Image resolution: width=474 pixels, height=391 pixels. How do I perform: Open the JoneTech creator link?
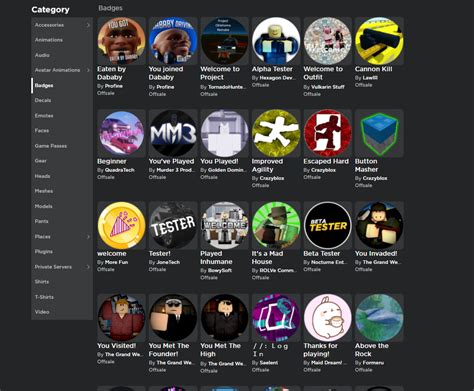tap(168, 262)
